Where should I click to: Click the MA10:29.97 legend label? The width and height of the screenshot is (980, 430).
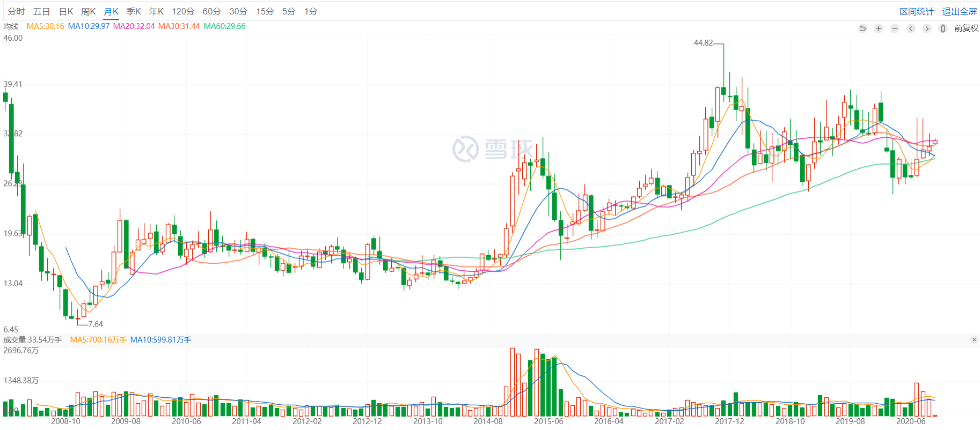point(89,26)
